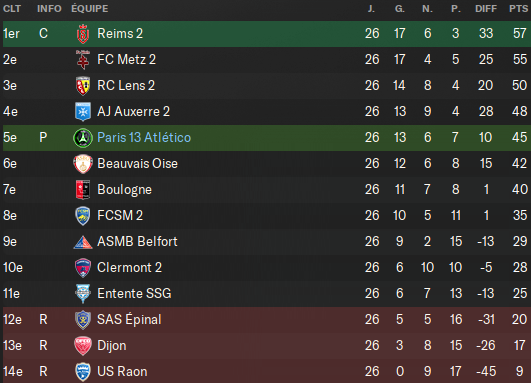Click the INFO column header
Viewport: 531px width, 383px height.
pyautogui.click(x=49, y=8)
